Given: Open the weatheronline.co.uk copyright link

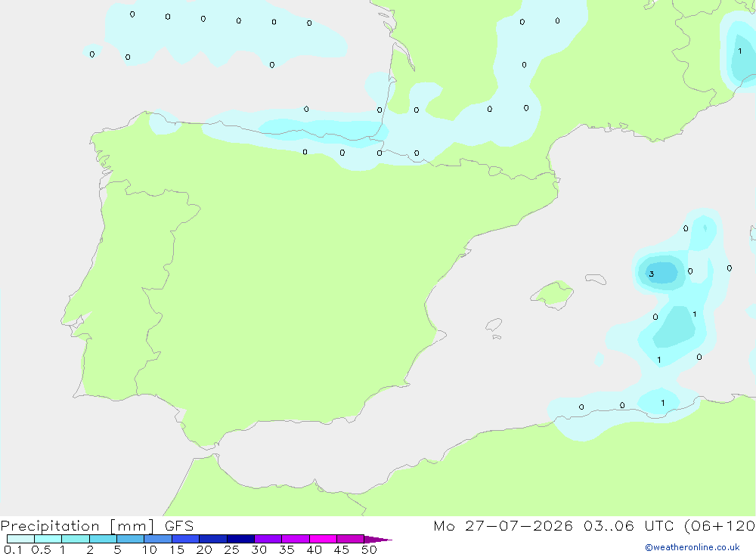Looking at the screenshot, I should point(692,547).
